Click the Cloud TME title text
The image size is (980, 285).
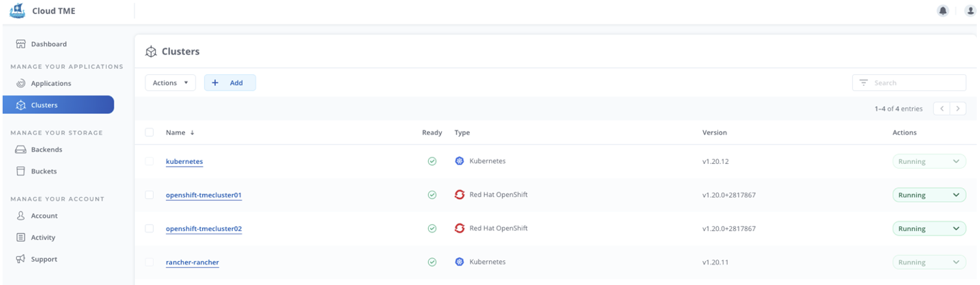coord(53,10)
